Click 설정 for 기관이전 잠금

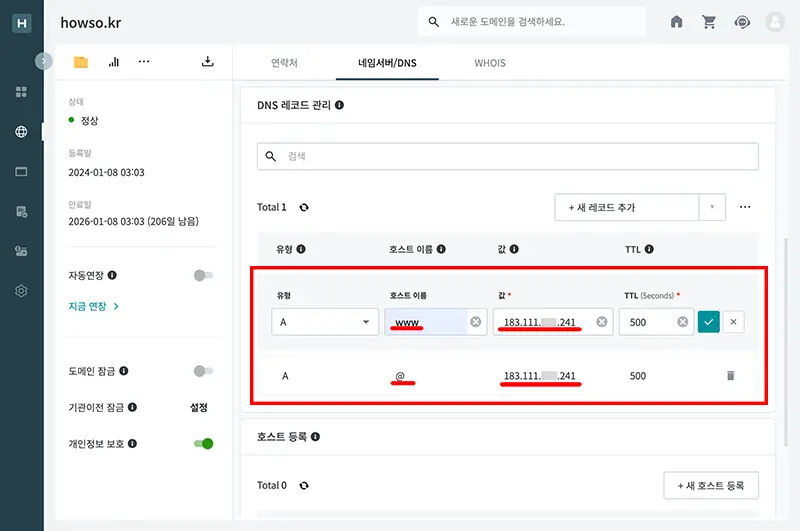(x=199, y=407)
